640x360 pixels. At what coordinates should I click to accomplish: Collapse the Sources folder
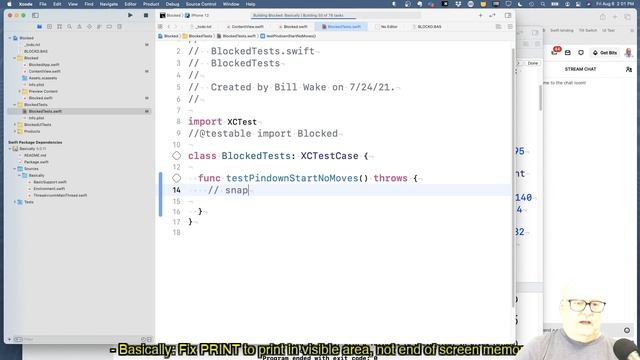(15, 169)
